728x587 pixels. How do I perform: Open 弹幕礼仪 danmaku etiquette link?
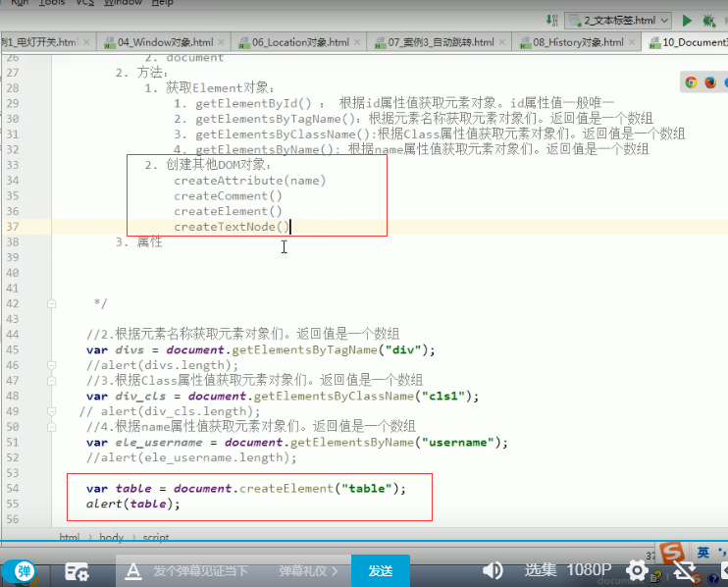tap(308, 570)
